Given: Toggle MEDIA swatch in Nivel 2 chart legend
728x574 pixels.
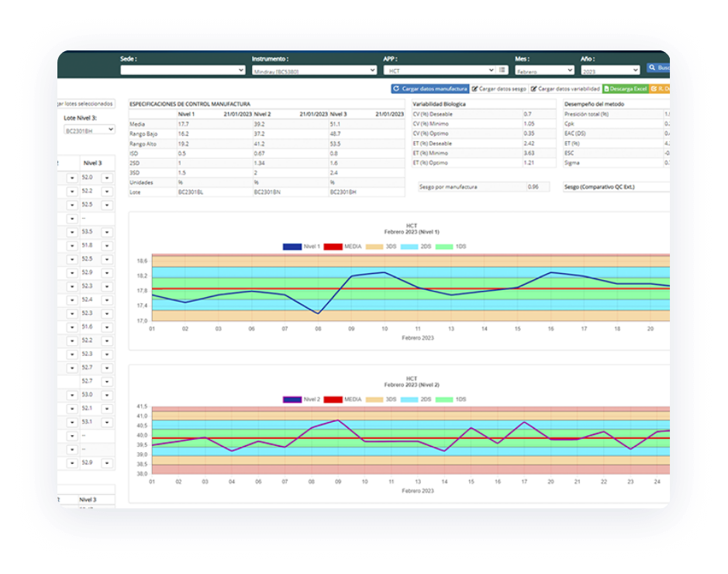Looking at the screenshot, I should 333,399.
